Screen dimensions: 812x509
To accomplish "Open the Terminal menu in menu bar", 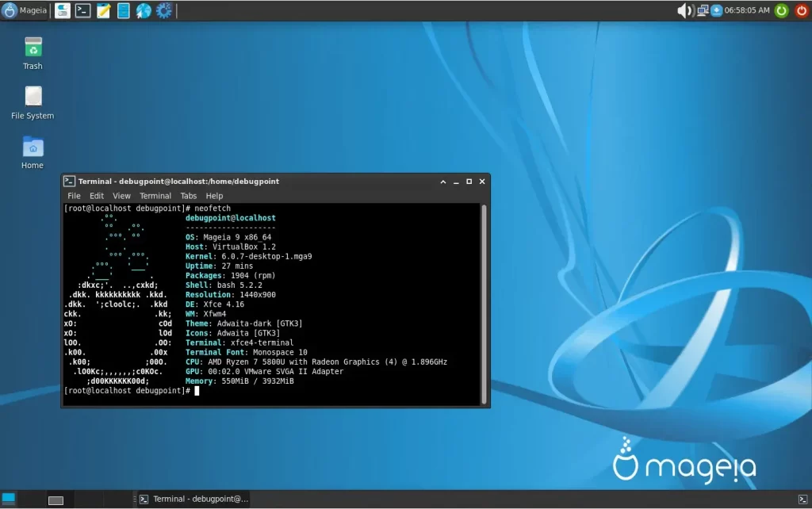I will (x=155, y=196).
